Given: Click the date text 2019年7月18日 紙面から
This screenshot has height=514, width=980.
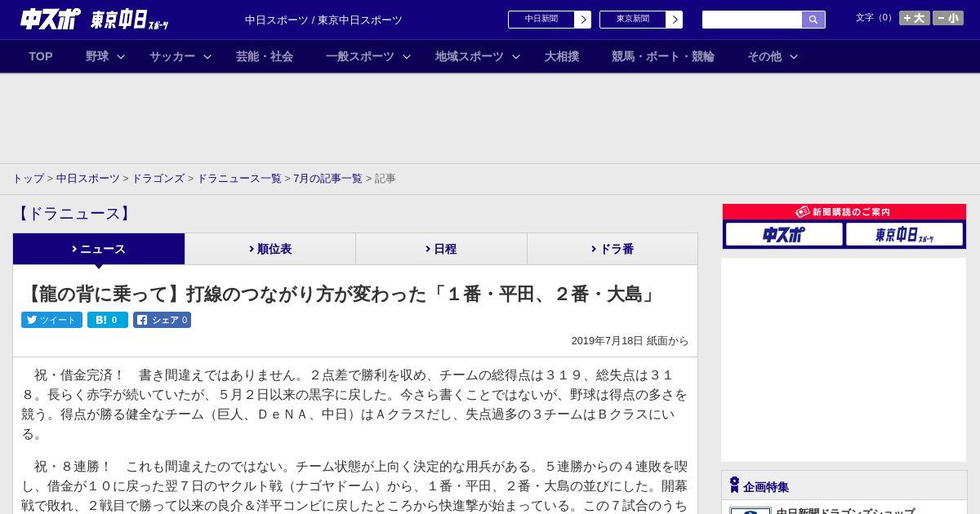Looking at the screenshot, I should point(630,341).
